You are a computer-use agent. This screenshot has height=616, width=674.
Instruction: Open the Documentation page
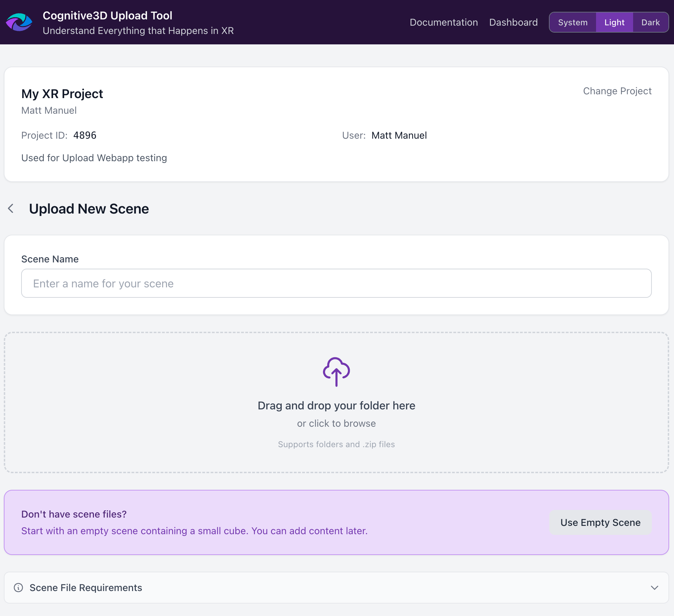pos(444,22)
